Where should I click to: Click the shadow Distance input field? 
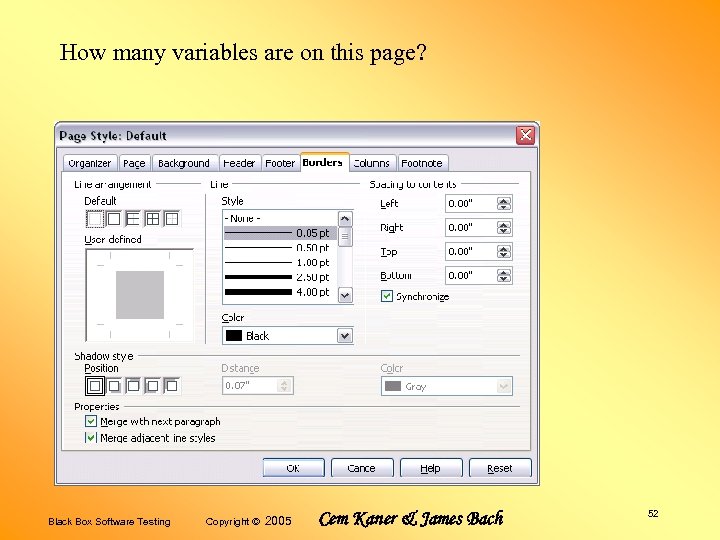[250, 386]
